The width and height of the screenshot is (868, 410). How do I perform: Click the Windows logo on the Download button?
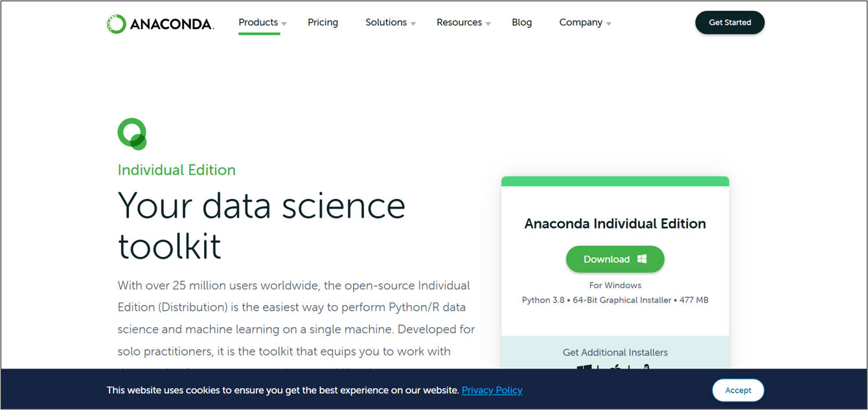click(x=642, y=258)
